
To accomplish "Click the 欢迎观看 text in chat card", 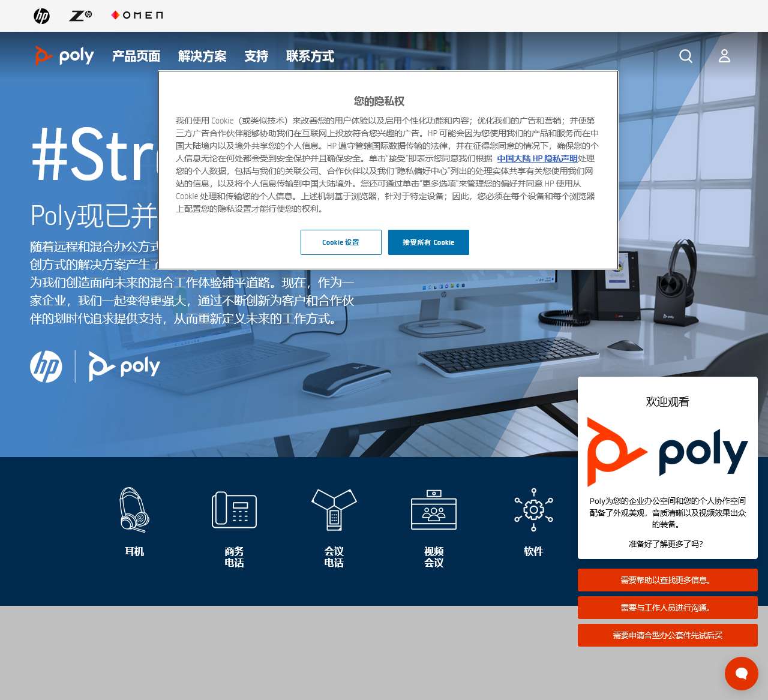I will click(668, 402).
